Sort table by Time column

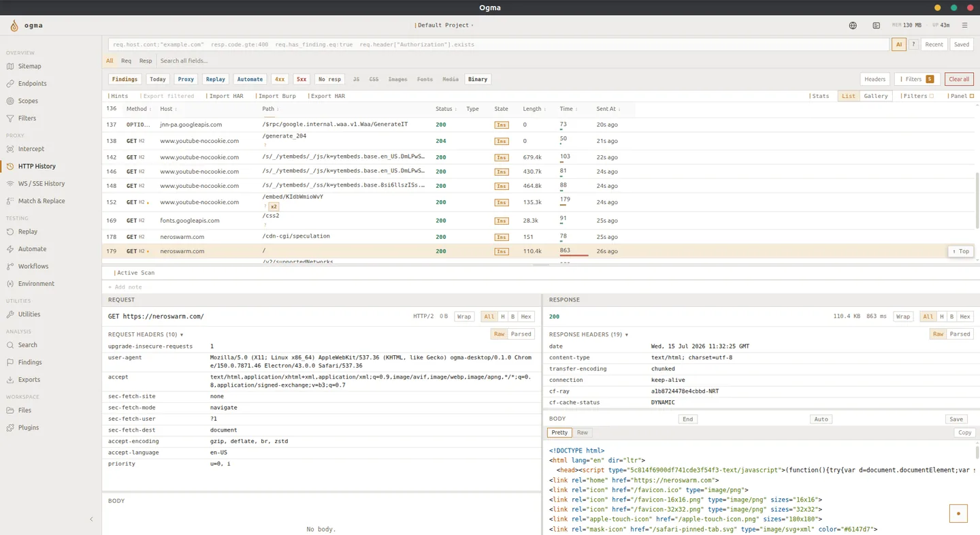pos(568,109)
